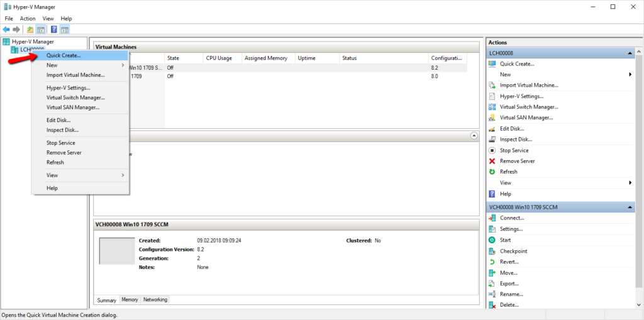Open the View submenu in the context menu
Viewport: 644px width, 320px height.
point(80,175)
